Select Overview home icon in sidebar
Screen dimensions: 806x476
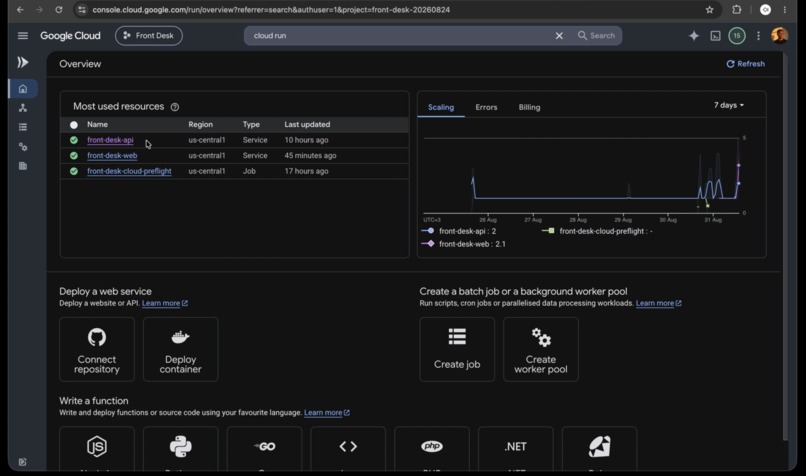[x=23, y=89]
